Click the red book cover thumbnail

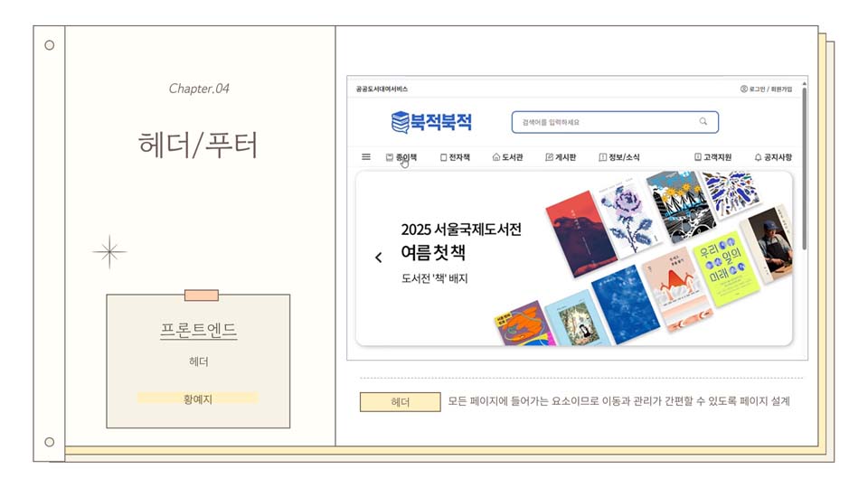pyautogui.click(x=580, y=233)
